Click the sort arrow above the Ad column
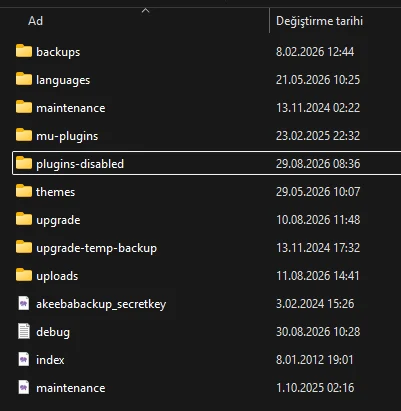This screenshot has width=401, height=411. coord(145,11)
